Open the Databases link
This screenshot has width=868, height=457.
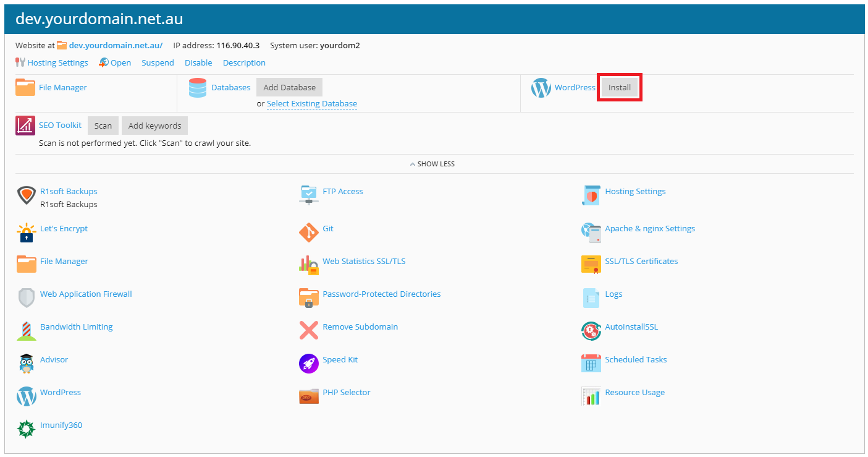click(x=231, y=87)
